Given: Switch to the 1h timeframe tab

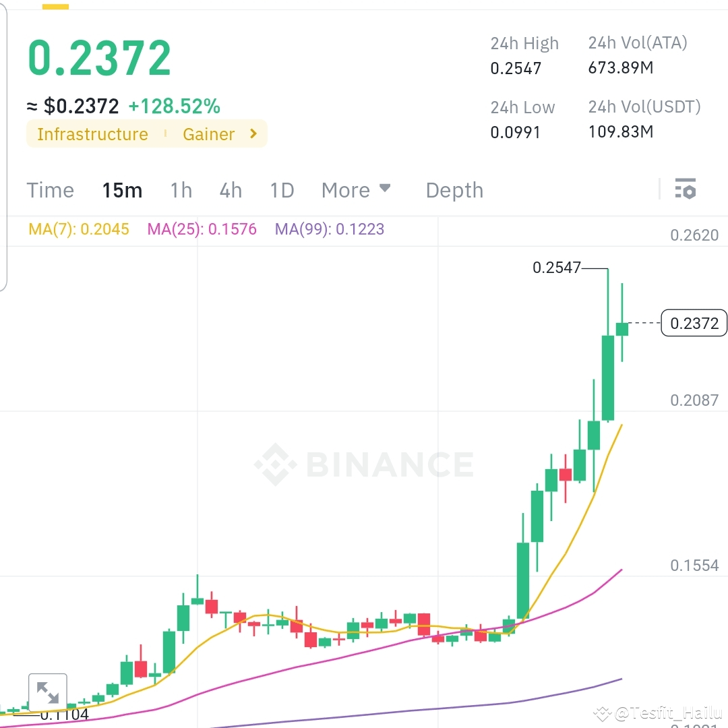Looking at the screenshot, I should coord(181,190).
